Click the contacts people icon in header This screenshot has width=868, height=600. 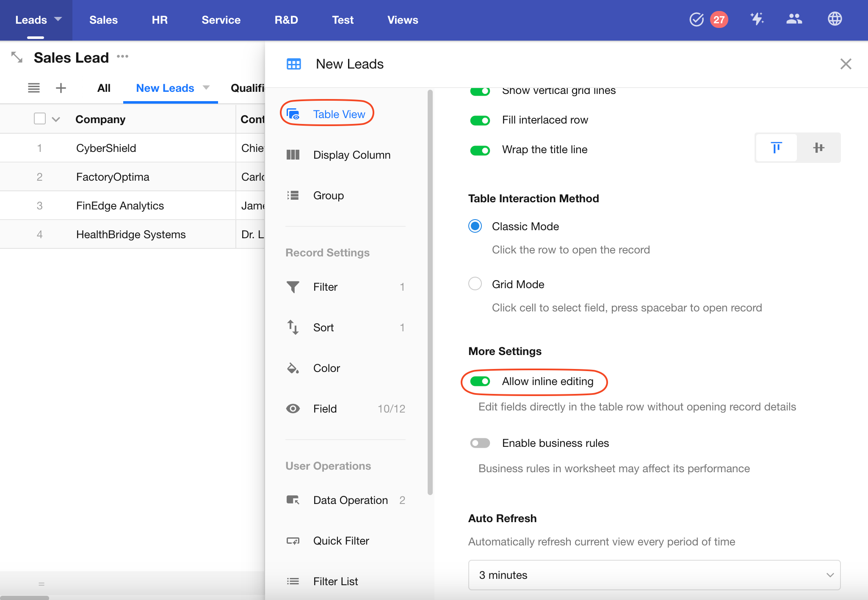pyautogui.click(x=794, y=19)
